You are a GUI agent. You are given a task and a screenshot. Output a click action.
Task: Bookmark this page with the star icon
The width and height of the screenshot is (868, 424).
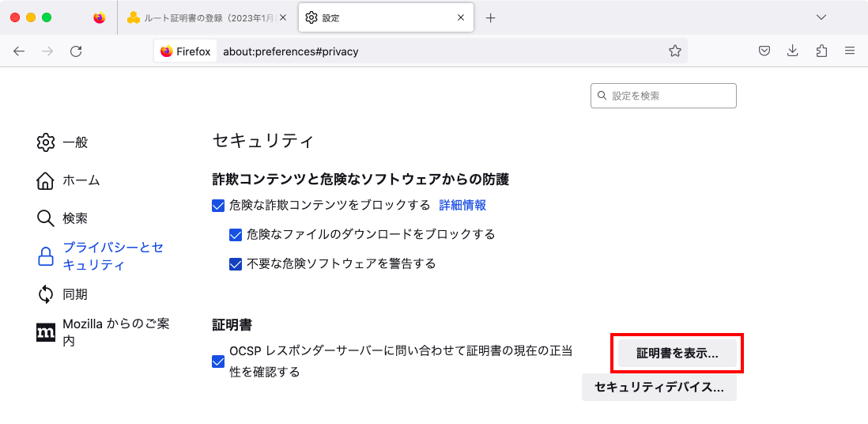675,51
